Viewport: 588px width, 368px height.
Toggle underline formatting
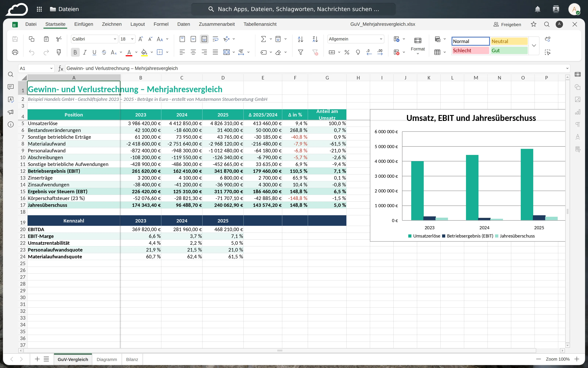pos(94,52)
